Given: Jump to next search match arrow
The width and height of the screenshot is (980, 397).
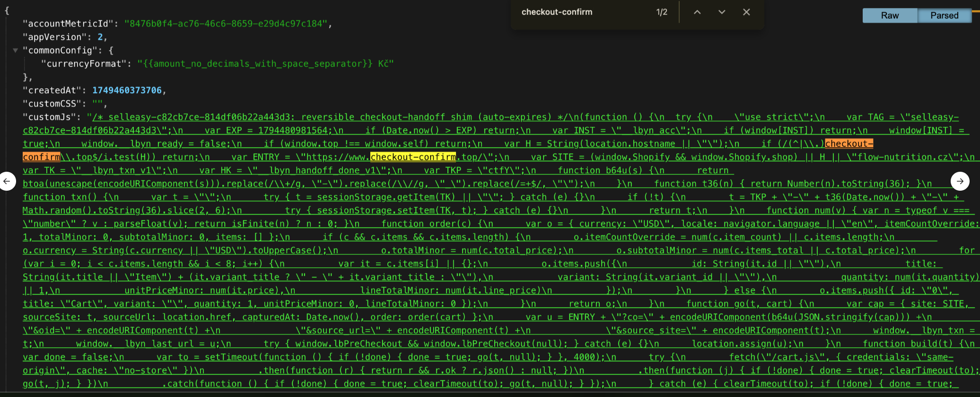Looking at the screenshot, I should tap(722, 12).
